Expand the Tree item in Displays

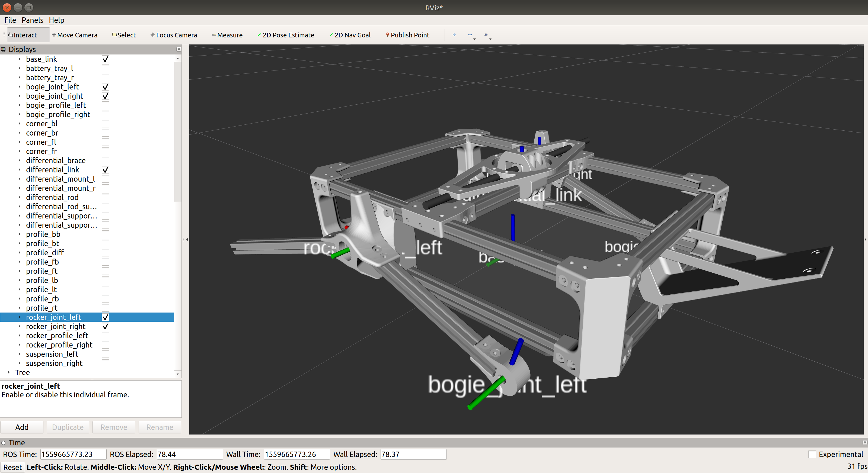[8, 372]
